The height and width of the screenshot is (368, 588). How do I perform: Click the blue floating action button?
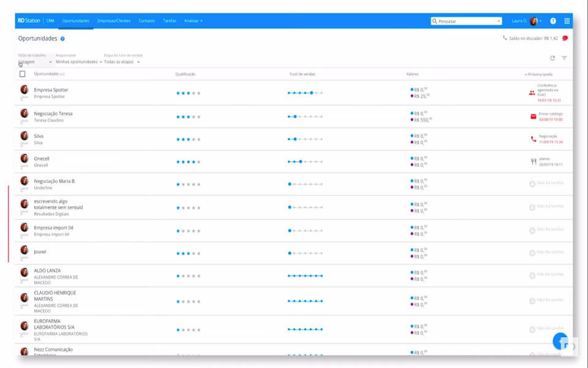click(560, 341)
